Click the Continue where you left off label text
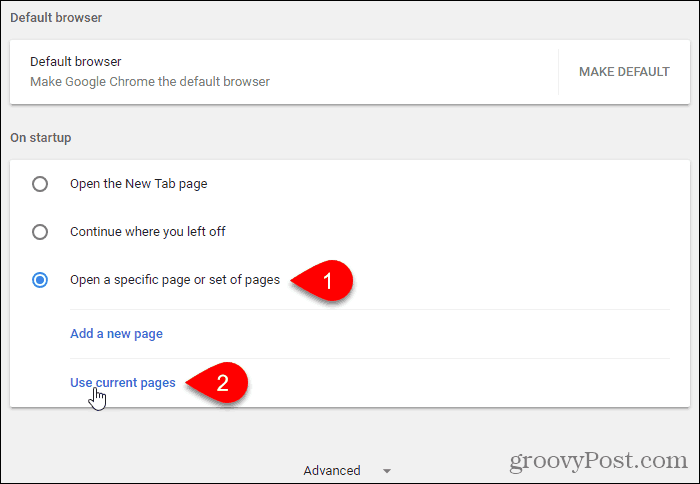Image resolution: width=700 pixels, height=484 pixels. 148,232
